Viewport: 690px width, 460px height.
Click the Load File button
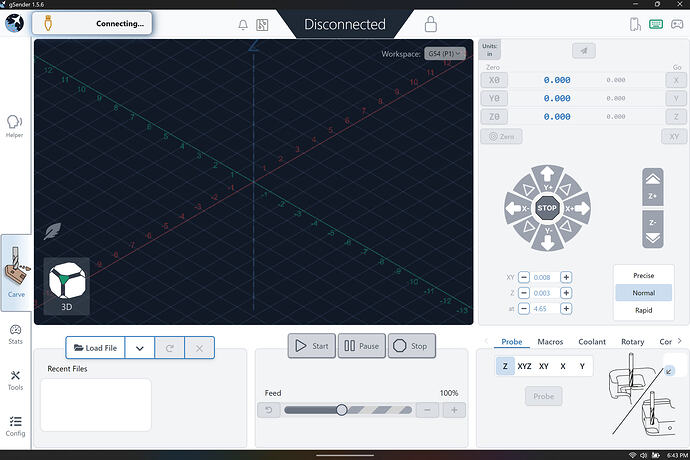[x=96, y=348]
